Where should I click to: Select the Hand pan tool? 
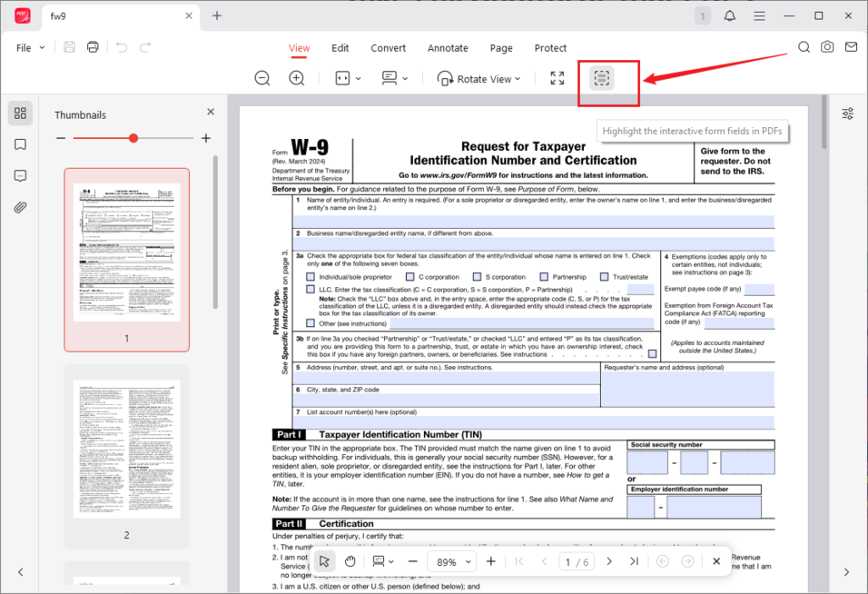[x=350, y=561]
